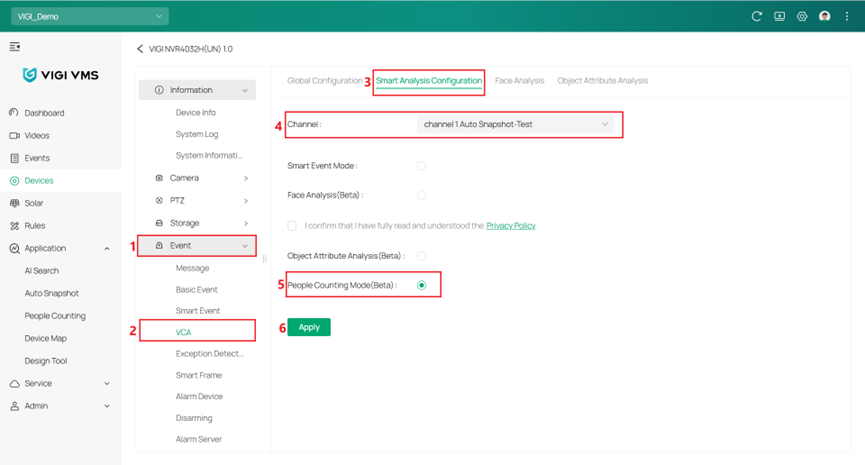The width and height of the screenshot is (865, 465).
Task: Open the Privacy Policy link
Action: [511, 226]
